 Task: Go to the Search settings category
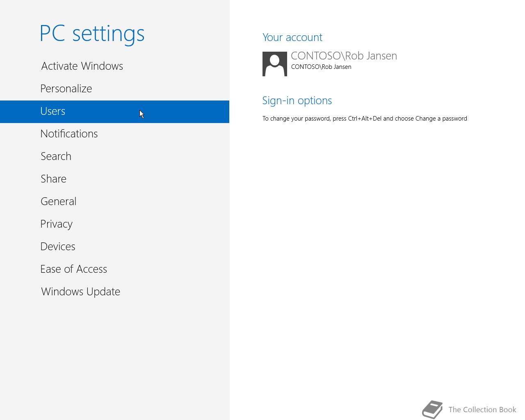pos(114,157)
